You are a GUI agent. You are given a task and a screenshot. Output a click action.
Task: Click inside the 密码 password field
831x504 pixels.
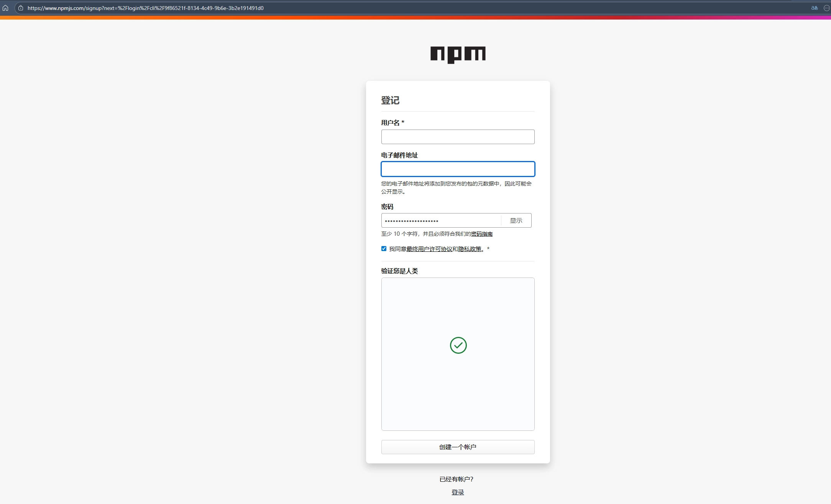click(x=441, y=220)
